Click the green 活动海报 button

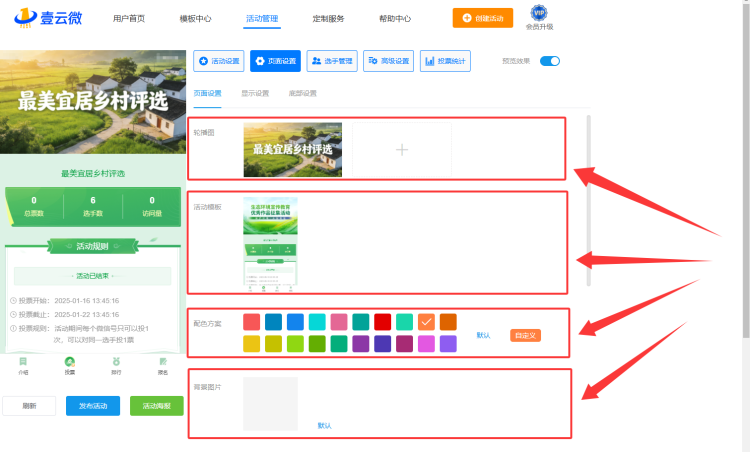coord(157,406)
